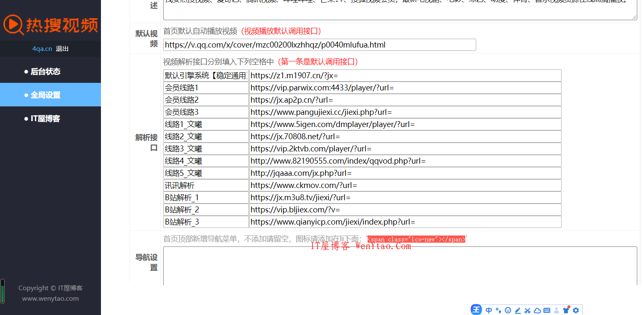Click the IME 王 logo icon
The width and height of the screenshot is (644, 315).
[x=476, y=310]
